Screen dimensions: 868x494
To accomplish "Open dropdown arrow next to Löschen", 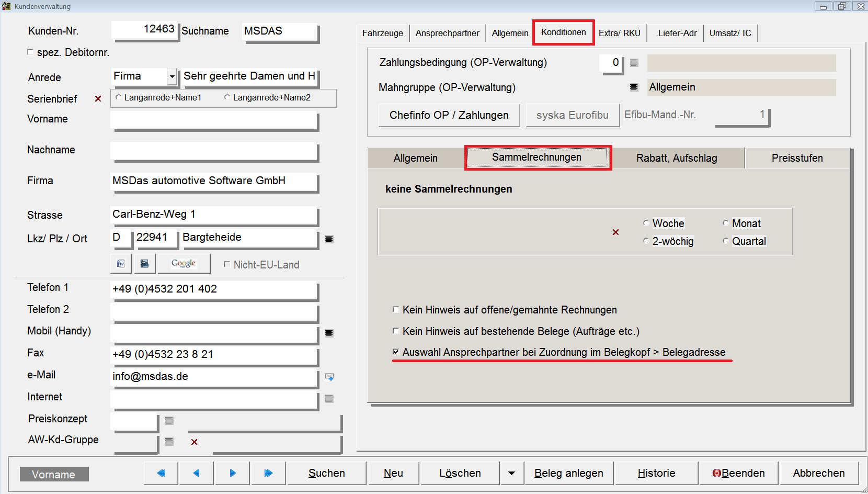I will 511,473.
